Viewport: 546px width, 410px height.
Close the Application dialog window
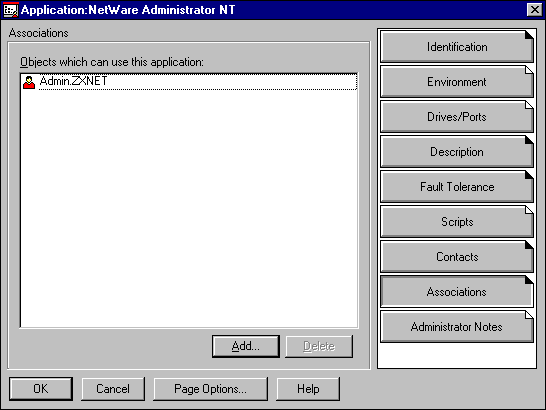click(x=535, y=10)
